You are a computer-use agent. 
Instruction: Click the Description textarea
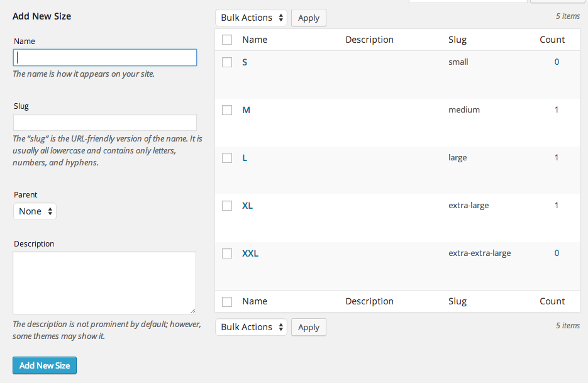click(x=104, y=282)
